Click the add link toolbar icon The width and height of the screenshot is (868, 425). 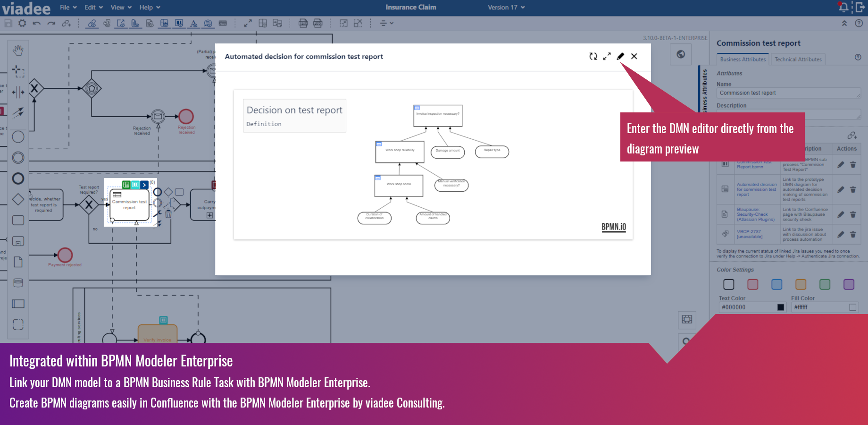(x=66, y=23)
